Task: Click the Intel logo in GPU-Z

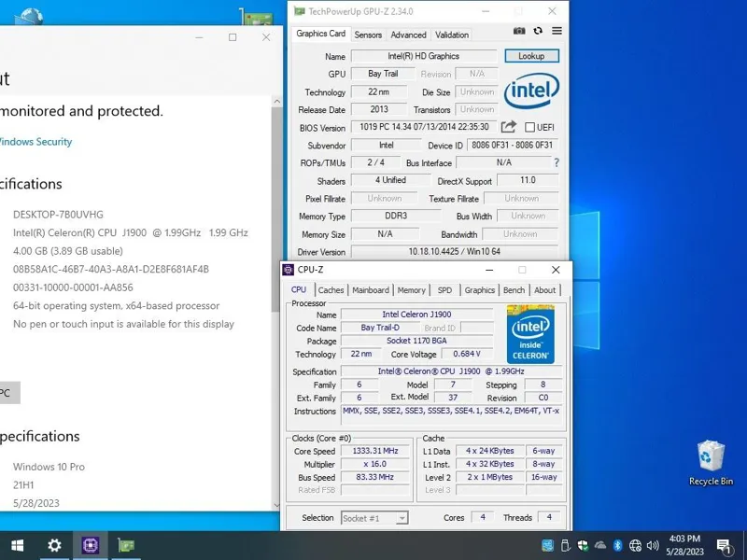Action: click(x=531, y=91)
